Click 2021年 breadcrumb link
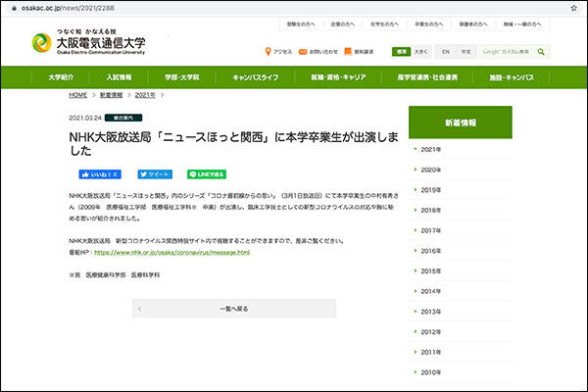The width and height of the screenshot is (588, 392). pyautogui.click(x=145, y=95)
